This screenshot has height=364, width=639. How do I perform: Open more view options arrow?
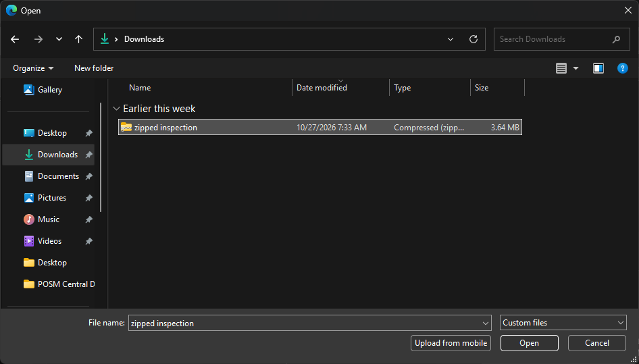click(x=576, y=68)
